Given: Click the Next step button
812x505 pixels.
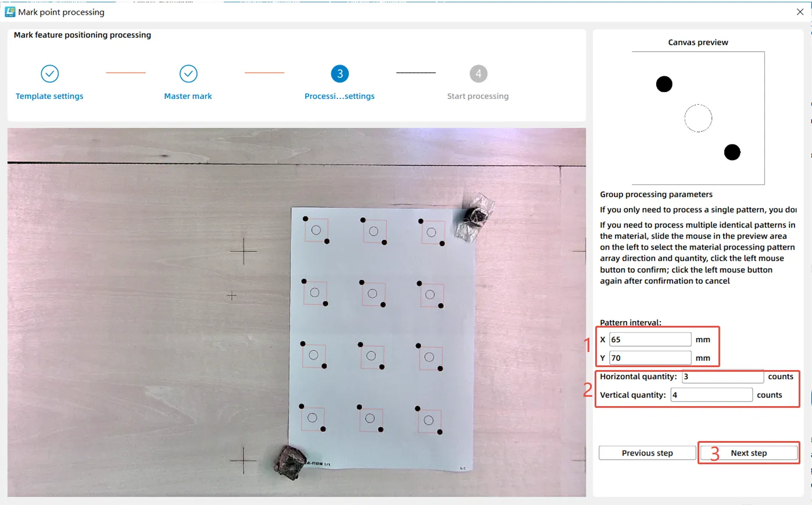Looking at the screenshot, I should click(x=749, y=453).
